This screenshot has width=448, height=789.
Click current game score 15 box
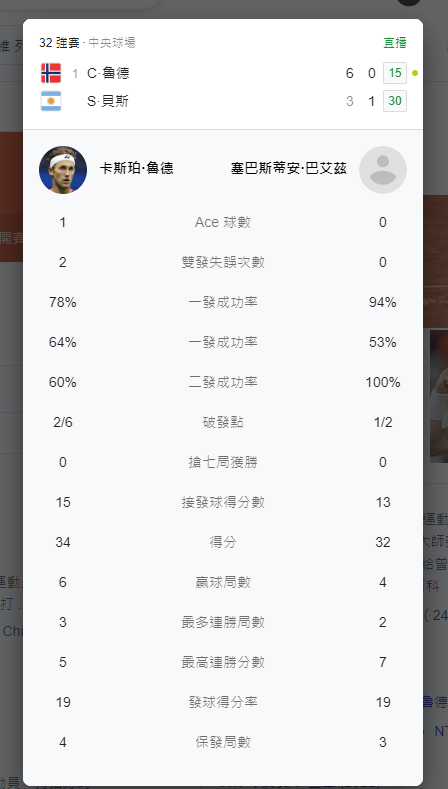click(395, 73)
